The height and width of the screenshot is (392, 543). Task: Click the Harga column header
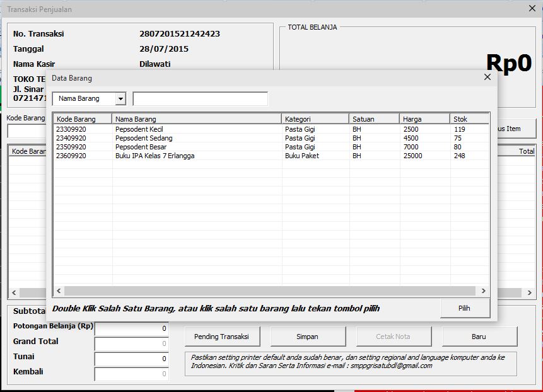(x=416, y=118)
